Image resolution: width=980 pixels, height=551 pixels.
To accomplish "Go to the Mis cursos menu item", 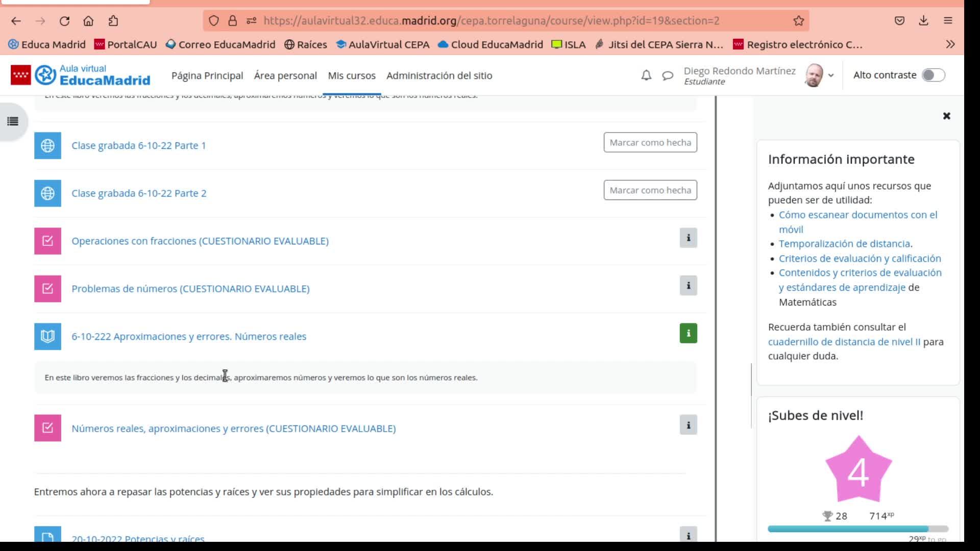I will click(x=351, y=76).
